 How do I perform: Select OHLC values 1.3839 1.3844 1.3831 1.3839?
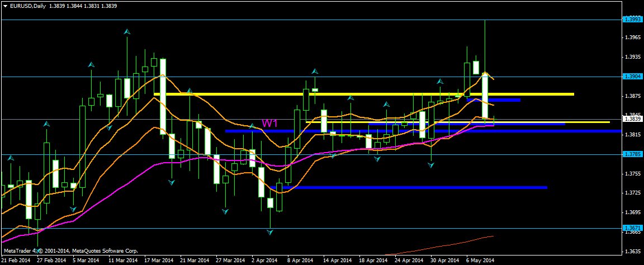click(83, 6)
